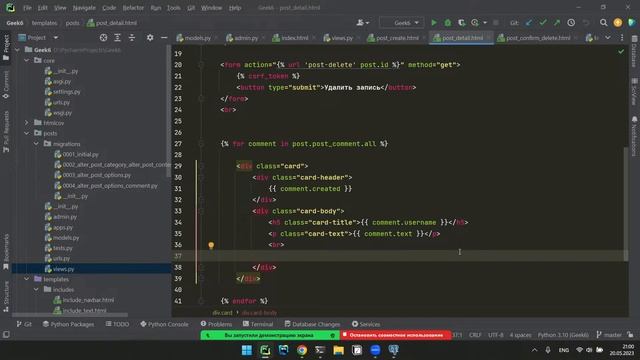Screen dimensions: 640x360
Task: Expand all in the Project panel
Action: (118, 38)
